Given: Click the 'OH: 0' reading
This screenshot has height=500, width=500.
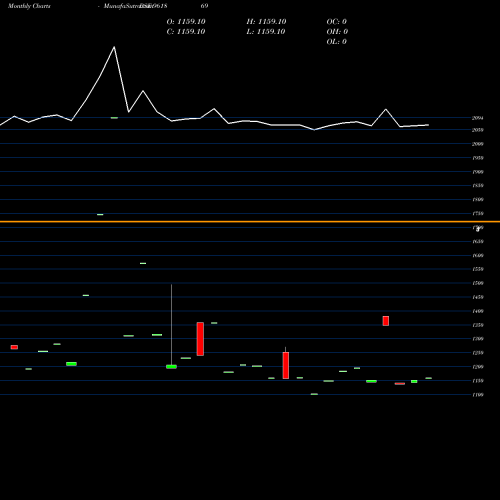Looking at the screenshot, I should click(337, 32).
